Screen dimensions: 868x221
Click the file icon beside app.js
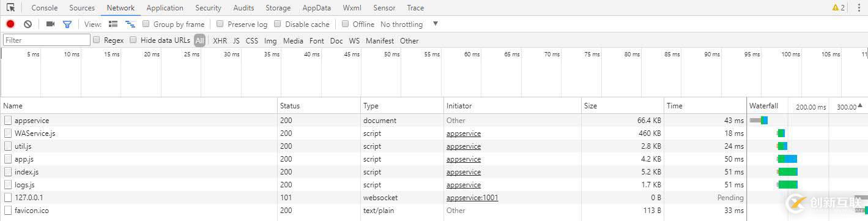pos(8,159)
